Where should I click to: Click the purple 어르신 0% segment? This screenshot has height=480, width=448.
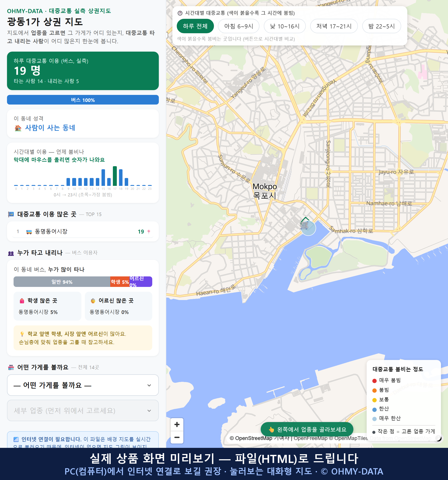coord(141,282)
